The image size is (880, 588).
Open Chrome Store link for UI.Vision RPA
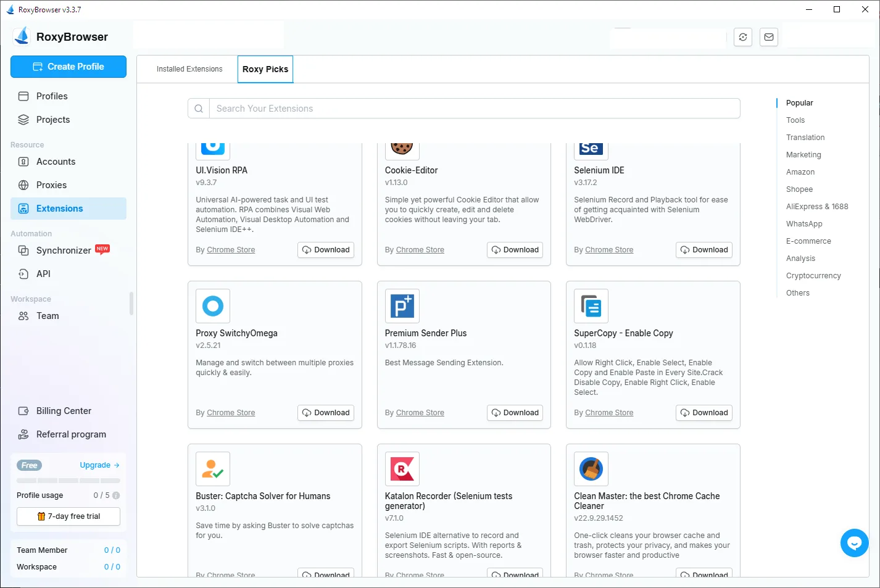(231, 250)
